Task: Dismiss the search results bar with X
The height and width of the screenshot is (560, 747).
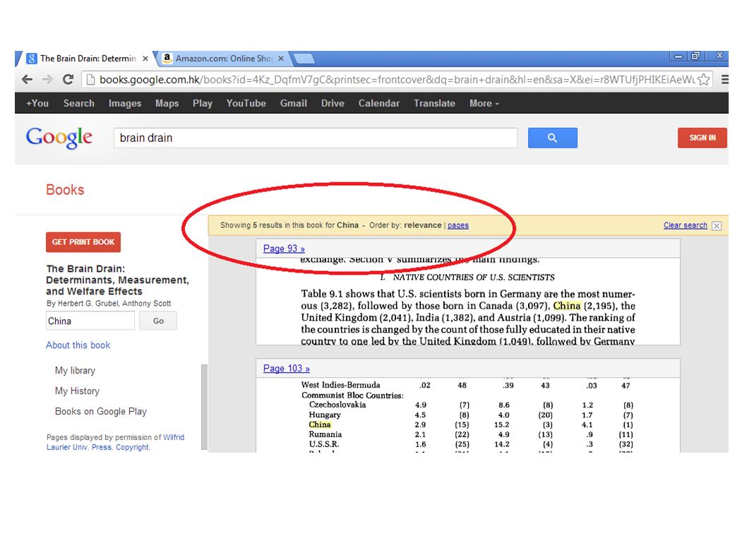Action: (717, 226)
